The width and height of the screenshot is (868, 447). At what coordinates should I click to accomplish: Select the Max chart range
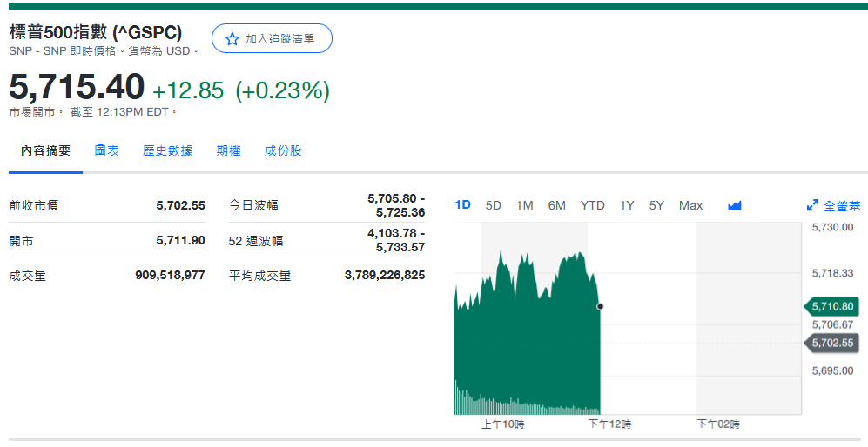690,205
